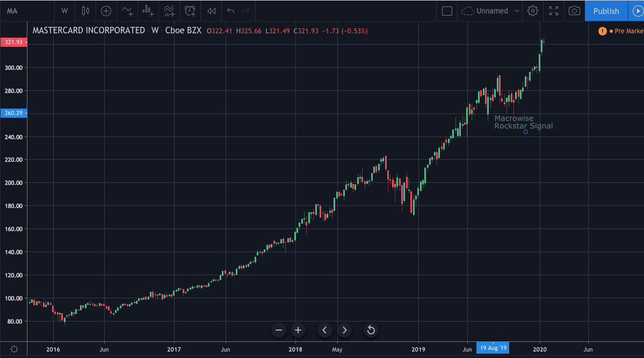Click the H325.66 high value
644x358 pixels.
[249, 31]
